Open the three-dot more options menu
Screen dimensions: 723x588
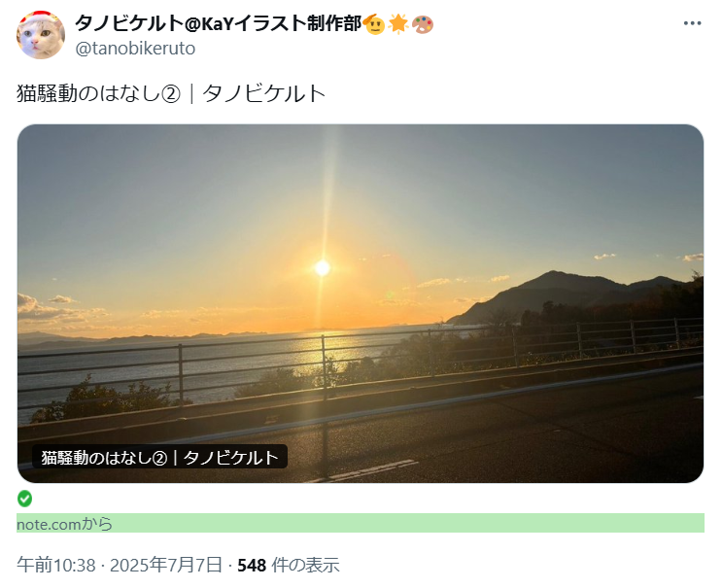(692, 23)
